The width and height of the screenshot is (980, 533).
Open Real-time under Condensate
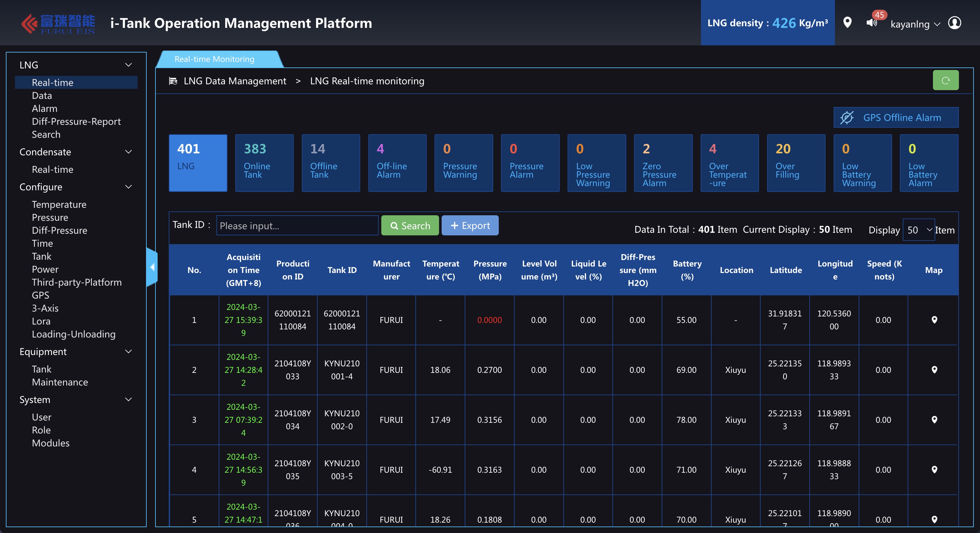[53, 169]
